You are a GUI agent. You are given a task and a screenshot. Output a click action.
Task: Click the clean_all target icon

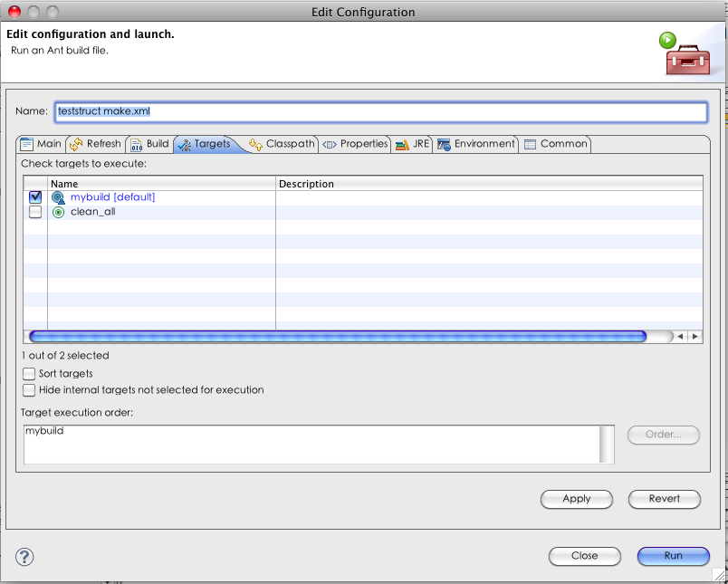[x=59, y=212]
